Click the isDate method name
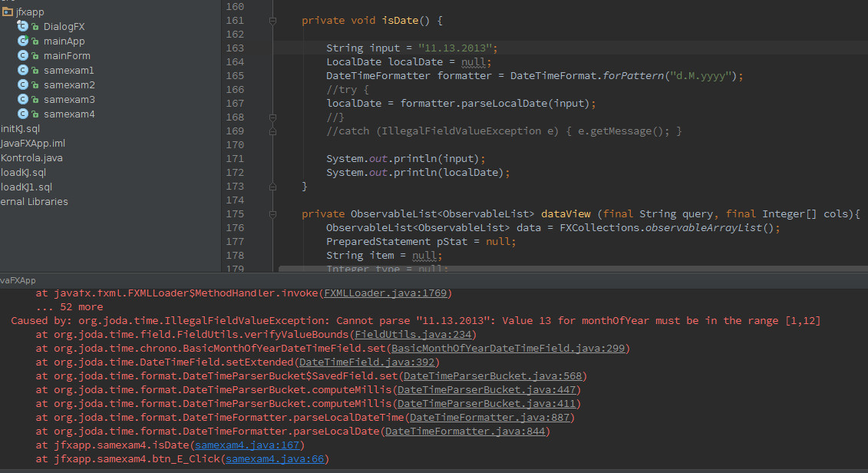 400,21
